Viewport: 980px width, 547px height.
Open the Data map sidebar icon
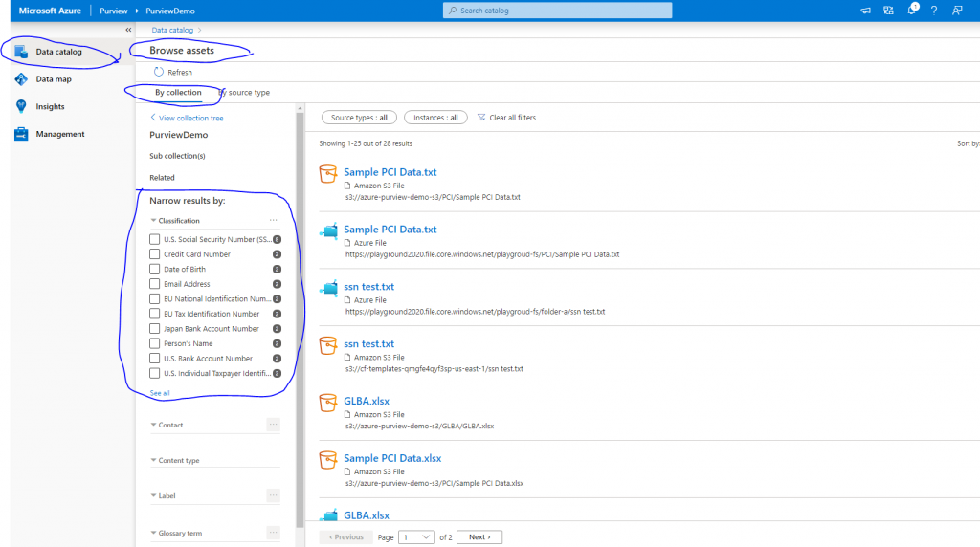click(21, 79)
